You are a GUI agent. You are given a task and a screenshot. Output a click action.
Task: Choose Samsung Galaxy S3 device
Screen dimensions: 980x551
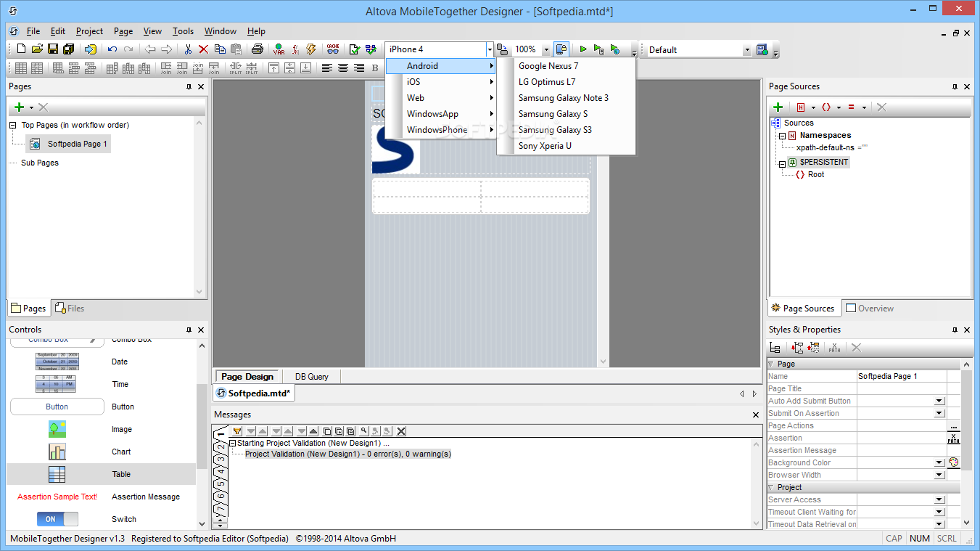tap(566, 130)
